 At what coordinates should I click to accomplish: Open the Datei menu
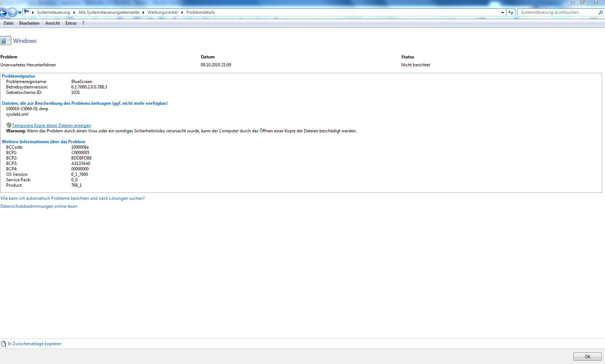coord(8,23)
